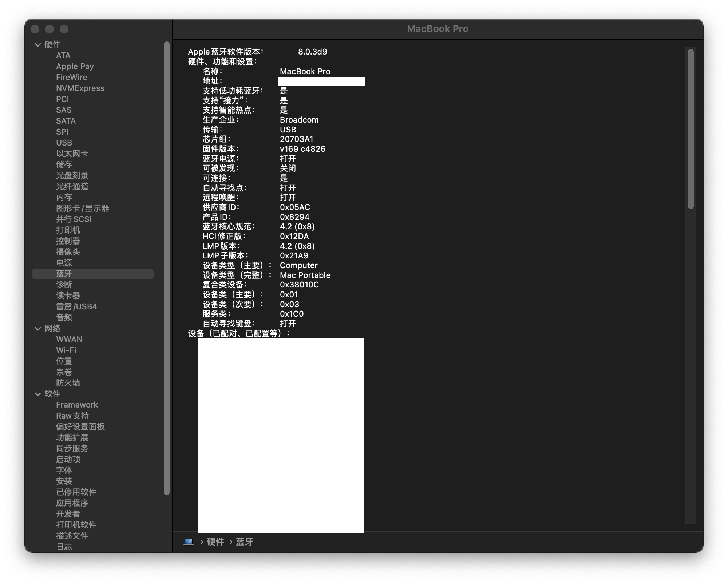Open SPI hardware entry
This screenshot has height=583, width=728.
click(62, 132)
